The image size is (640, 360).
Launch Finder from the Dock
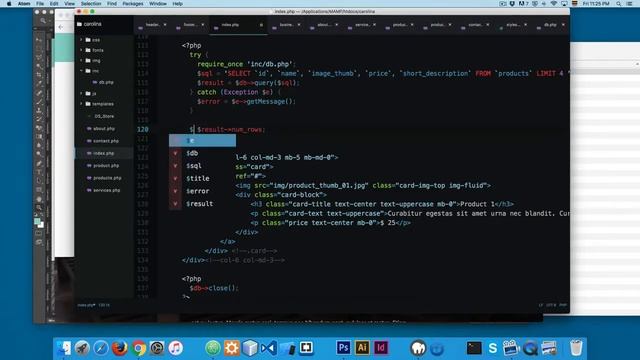tap(63, 348)
